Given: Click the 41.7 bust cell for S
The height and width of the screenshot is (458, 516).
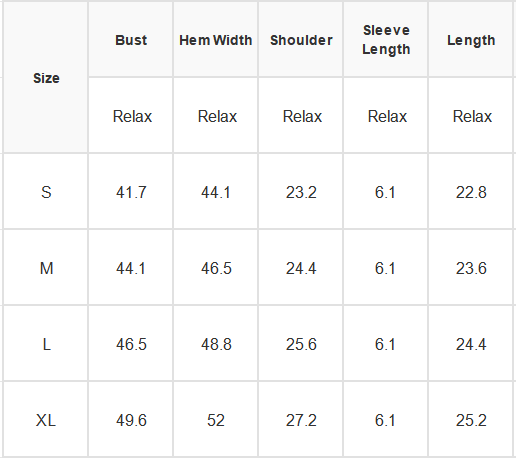Looking at the screenshot, I should 131,192.
